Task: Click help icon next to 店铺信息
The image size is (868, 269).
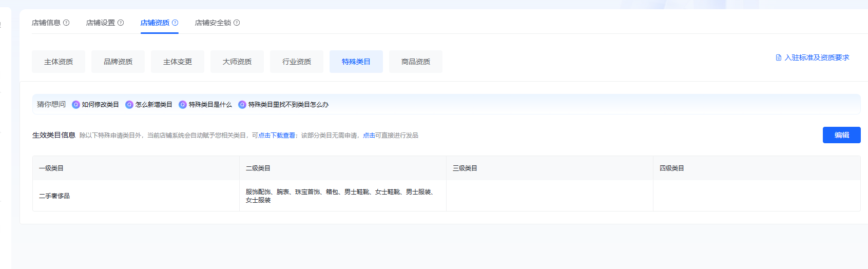Action: coord(66,23)
